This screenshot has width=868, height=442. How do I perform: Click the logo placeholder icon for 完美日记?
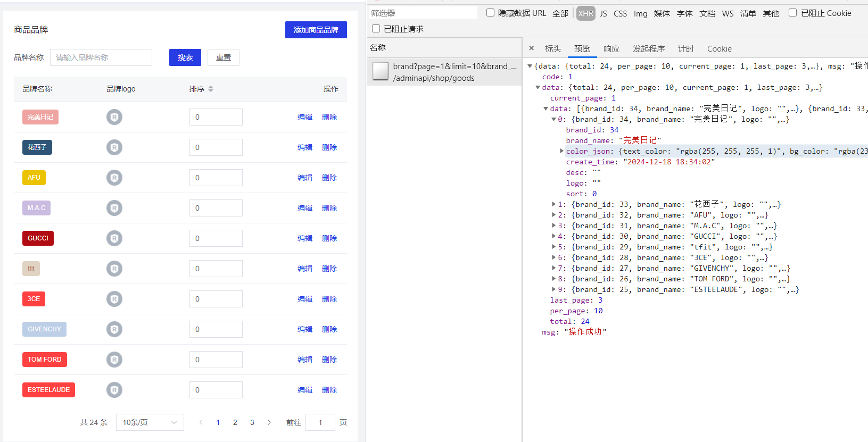[114, 117]
